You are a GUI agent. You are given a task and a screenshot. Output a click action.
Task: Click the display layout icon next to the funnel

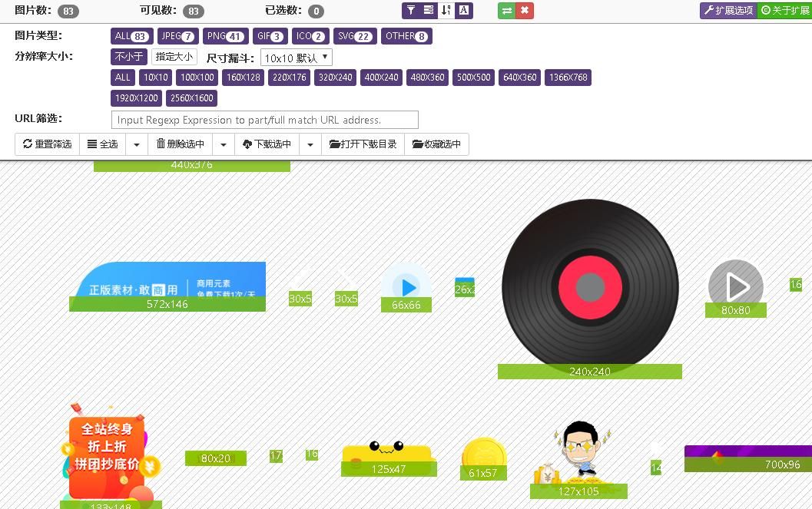pyautogui.click(x=429, y=10)
